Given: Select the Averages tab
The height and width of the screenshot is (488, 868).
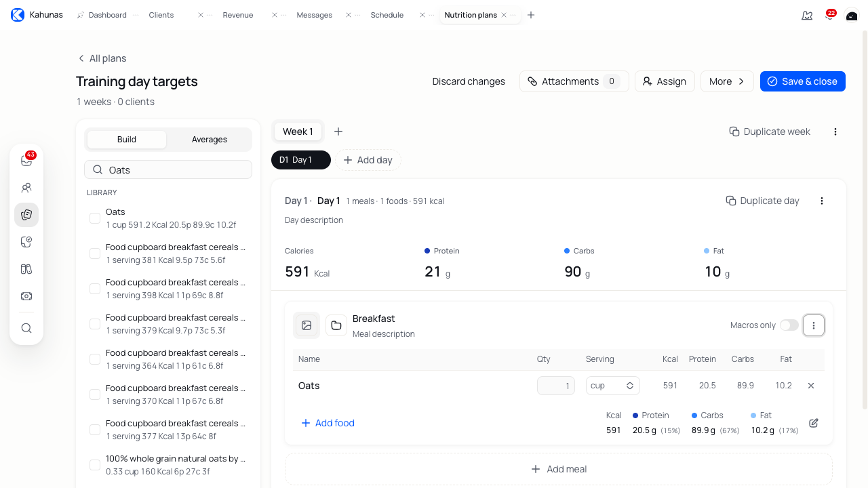Looking at the screenshot, I should [210, 140].
